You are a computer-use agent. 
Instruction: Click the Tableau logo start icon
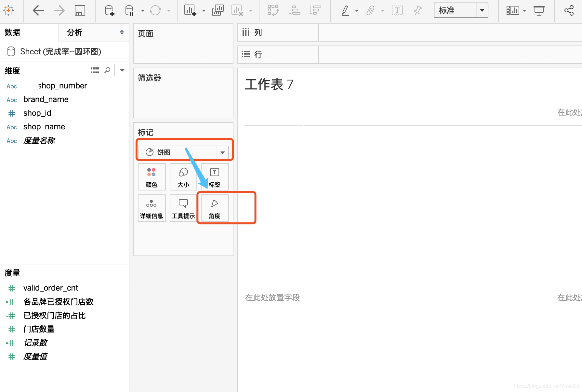(x=8, y=10)
